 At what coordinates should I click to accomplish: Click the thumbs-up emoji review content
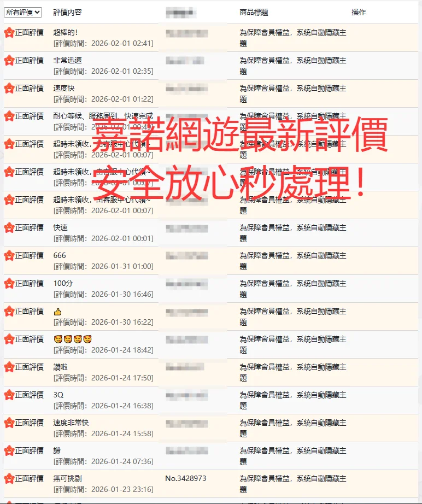coord(57,312)
